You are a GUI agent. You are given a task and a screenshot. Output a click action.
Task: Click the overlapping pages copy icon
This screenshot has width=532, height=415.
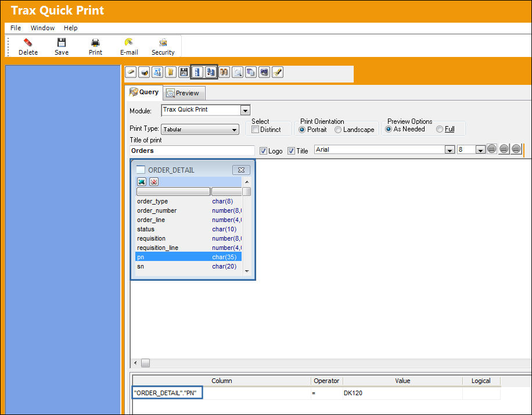point(251,72)
